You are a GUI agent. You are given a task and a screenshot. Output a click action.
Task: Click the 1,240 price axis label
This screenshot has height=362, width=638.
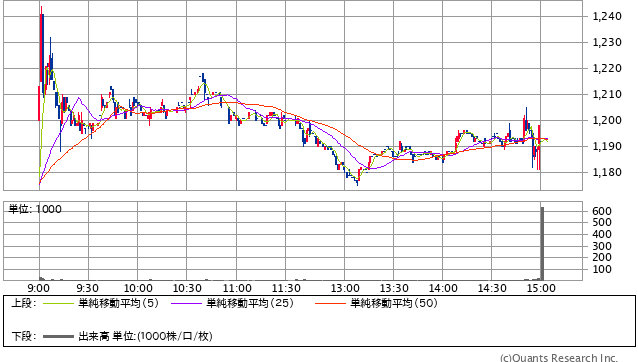click(607, 16)
